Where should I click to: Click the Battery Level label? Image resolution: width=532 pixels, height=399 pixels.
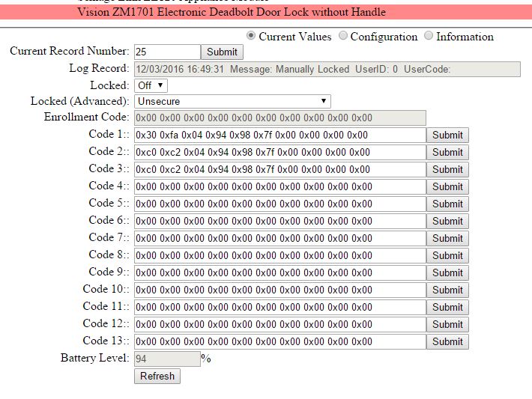pos(94,358)
